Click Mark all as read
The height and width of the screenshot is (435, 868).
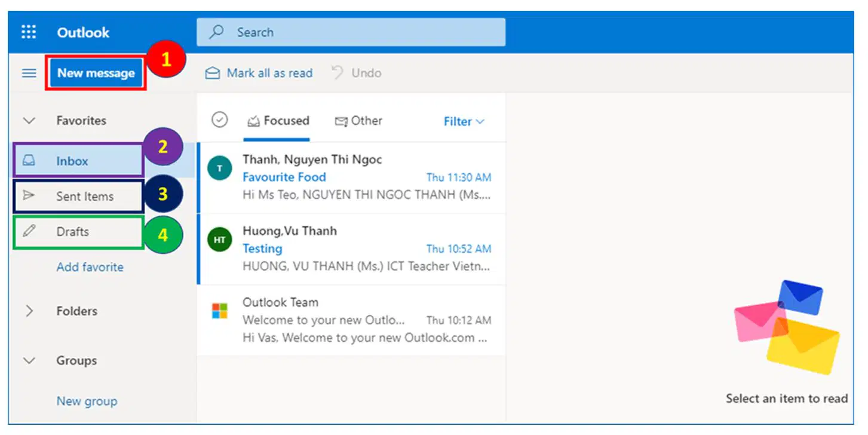(259, 73)
